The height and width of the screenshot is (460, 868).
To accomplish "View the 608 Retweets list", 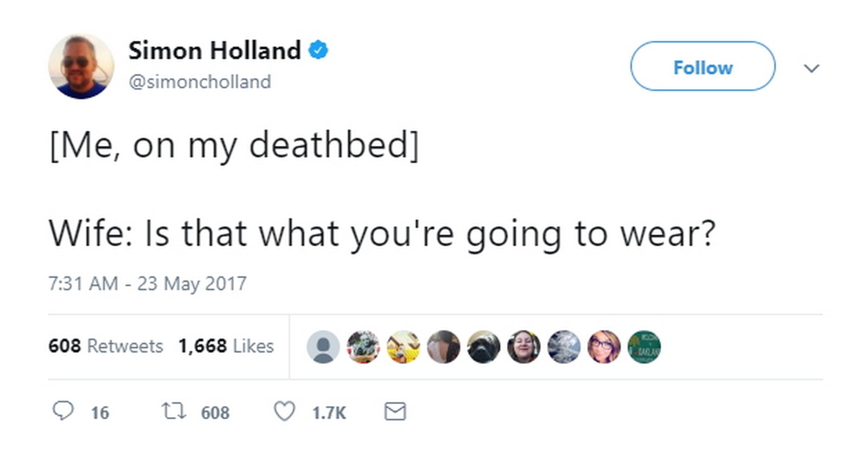I will click(106, 346).
